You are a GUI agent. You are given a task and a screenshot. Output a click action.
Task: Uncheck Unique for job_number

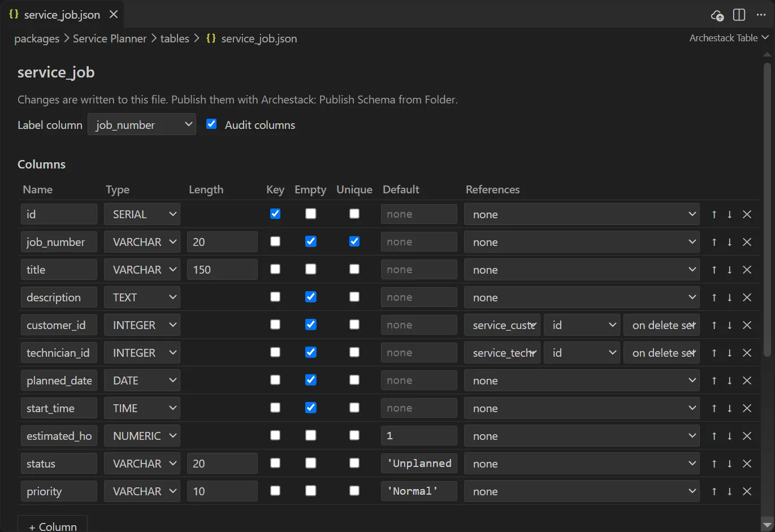(x=354, y=241)
